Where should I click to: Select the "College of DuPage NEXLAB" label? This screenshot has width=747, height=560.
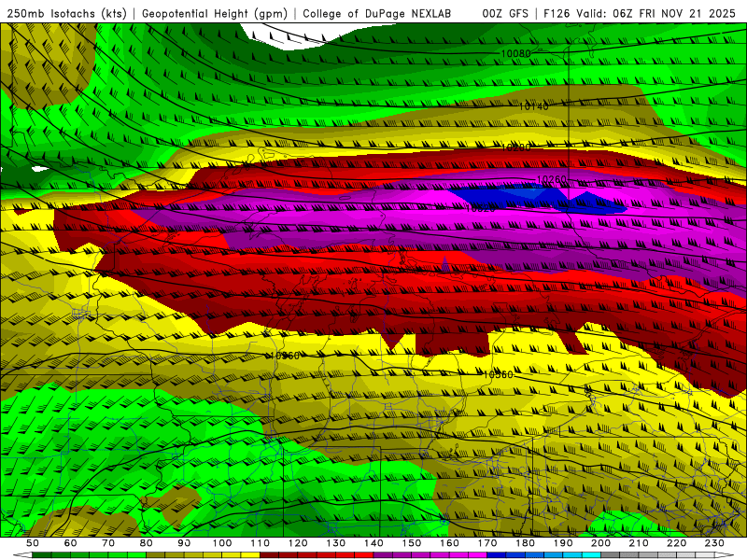[x=377, y=14]
